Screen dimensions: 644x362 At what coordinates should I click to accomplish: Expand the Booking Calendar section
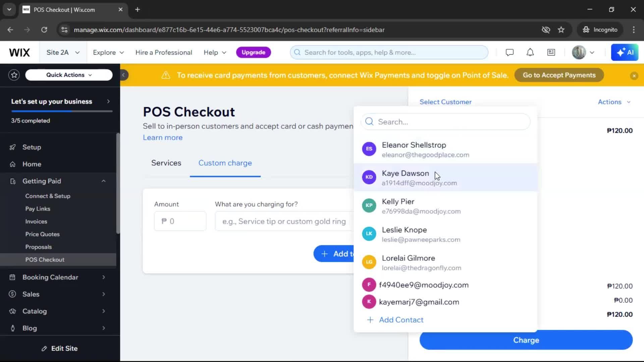point(104,278)
